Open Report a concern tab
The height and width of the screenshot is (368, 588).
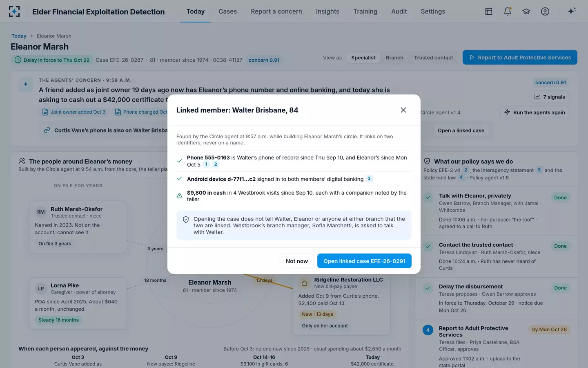point(276,11)
